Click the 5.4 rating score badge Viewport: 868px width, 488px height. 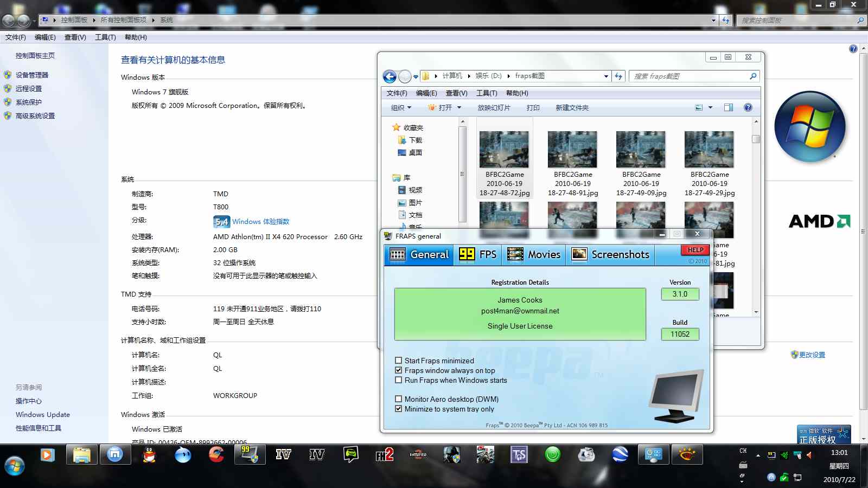point(221,222)
